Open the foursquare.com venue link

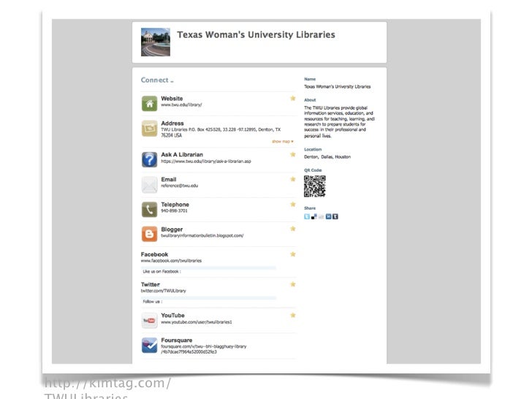click(x=204, y=349)
